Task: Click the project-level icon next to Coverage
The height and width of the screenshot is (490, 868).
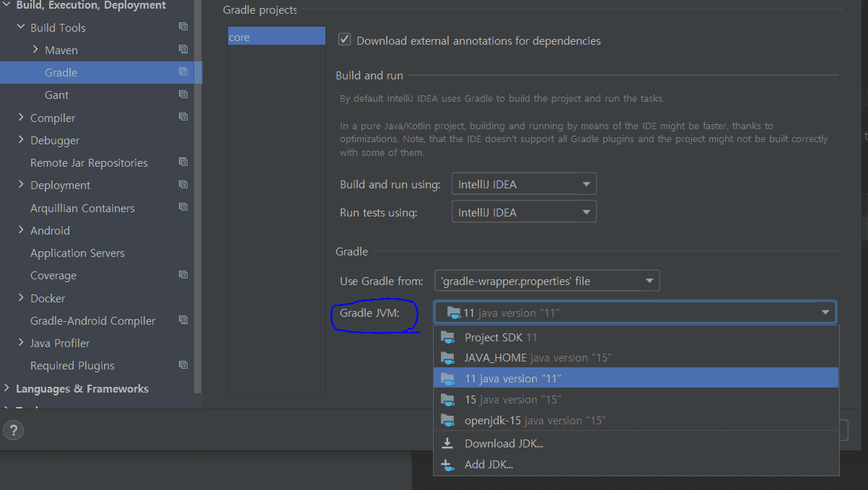Action: point(183,275)
